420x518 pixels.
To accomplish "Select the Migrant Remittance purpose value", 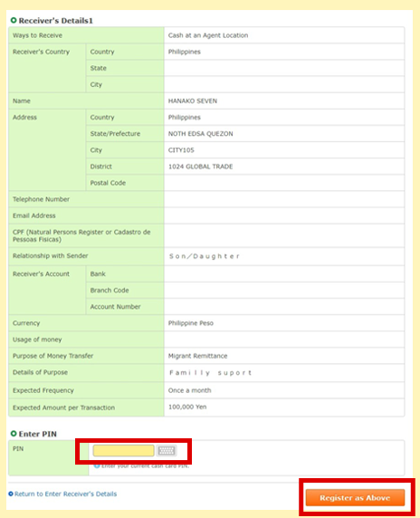I will tap(197, 356).
